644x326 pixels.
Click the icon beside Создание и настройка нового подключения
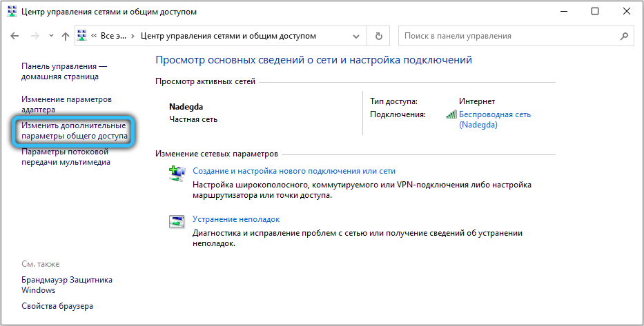[177, 174]
